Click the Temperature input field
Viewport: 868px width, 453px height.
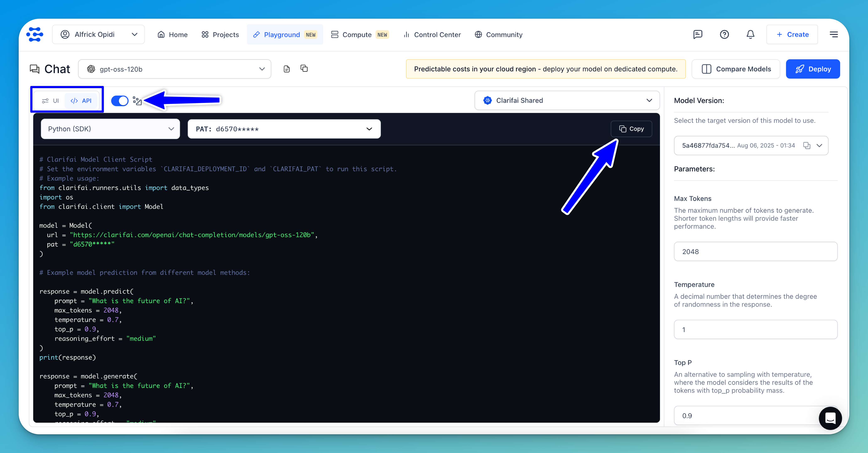[755, 330]
